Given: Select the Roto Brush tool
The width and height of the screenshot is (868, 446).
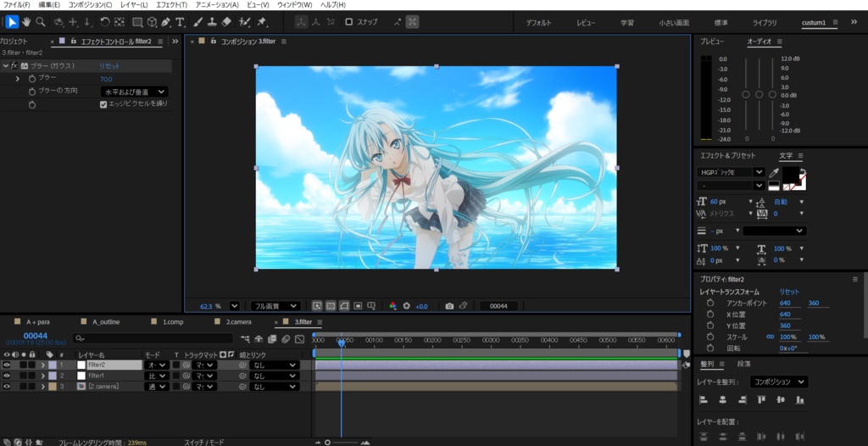Looking at the screenshot, I should 244,22.
